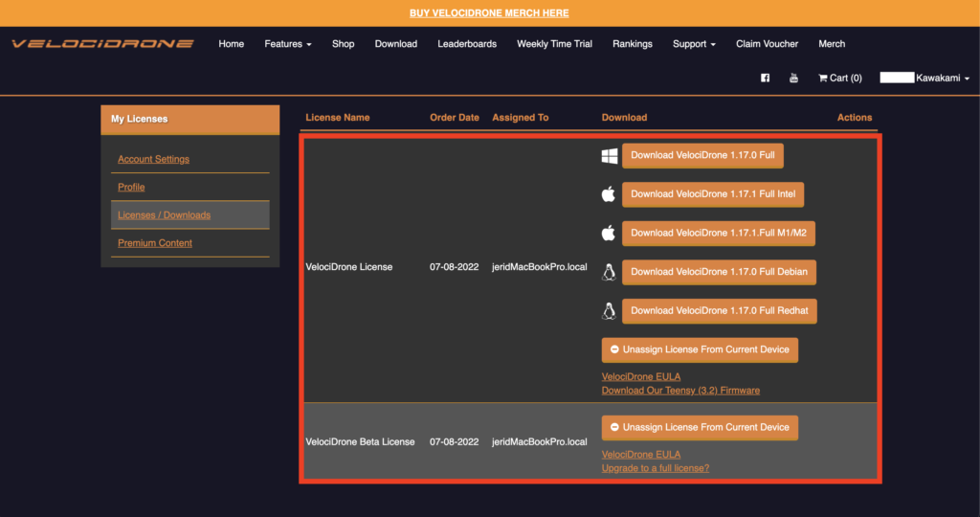
Task: Open the Rankings page
Action: pos(633,44)
